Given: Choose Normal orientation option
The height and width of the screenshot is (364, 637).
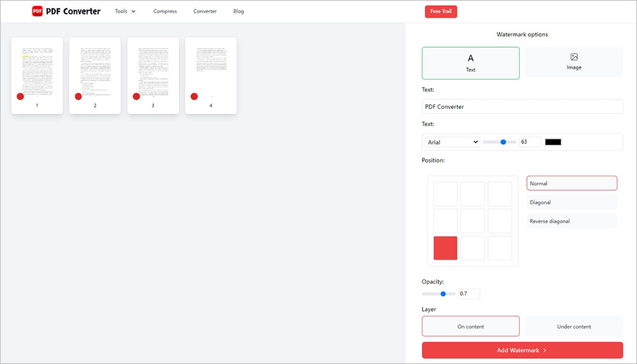Looking at the screenshot, I should (x=571, y=183).
